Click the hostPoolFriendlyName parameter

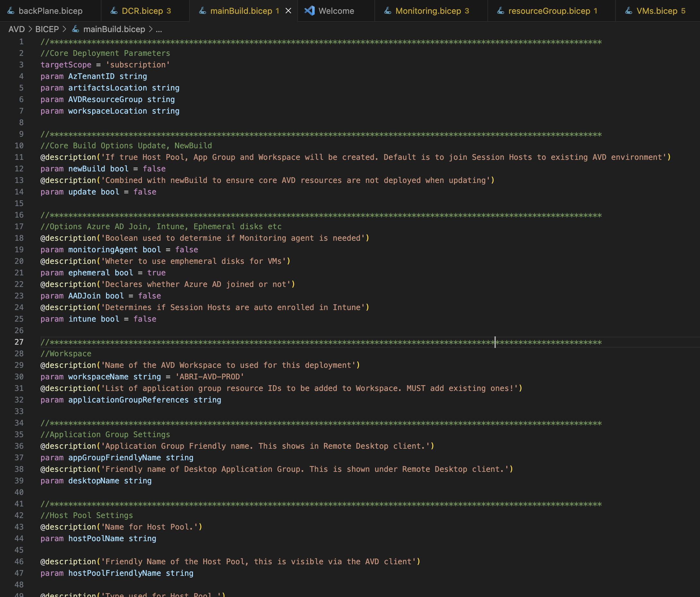pos(115,573)
